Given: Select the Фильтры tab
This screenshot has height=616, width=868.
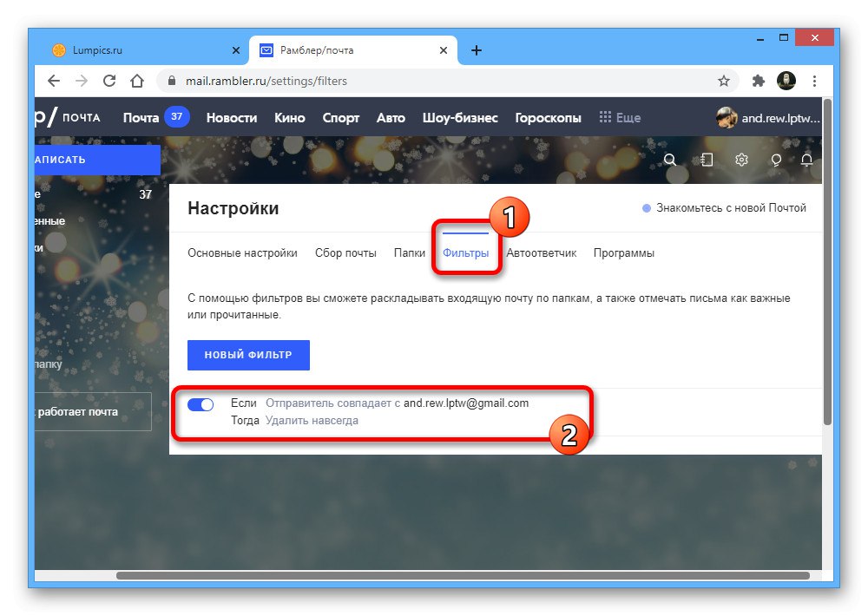Looking at the screenshot, I should [x=465, y=253].
